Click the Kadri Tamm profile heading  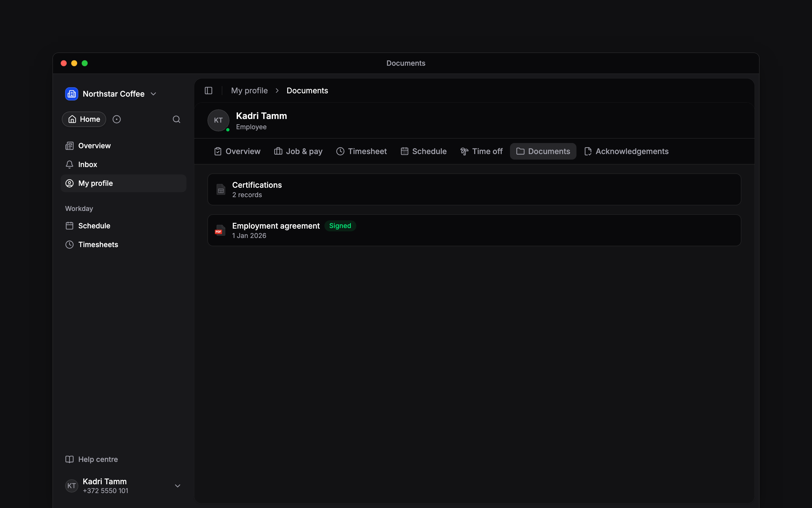tap(261, 116)
